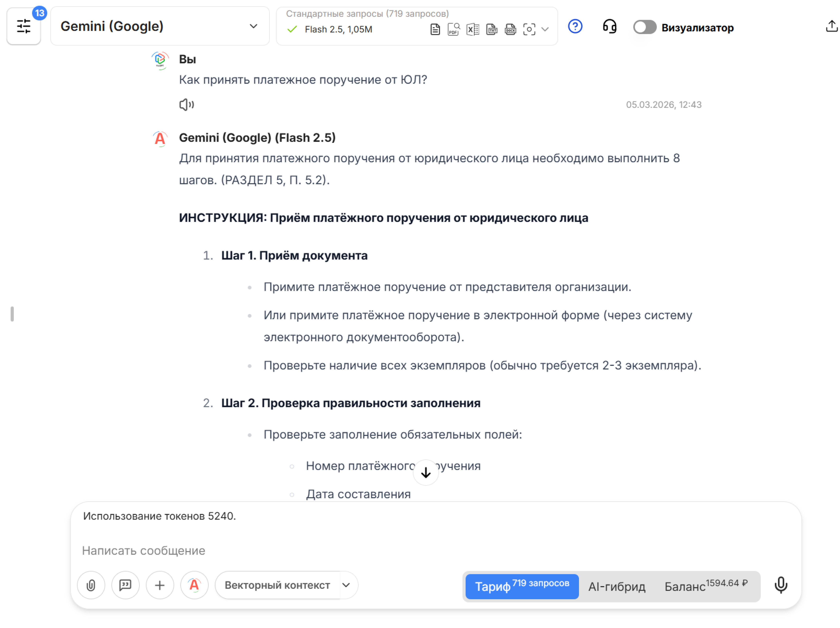Activate the microphone for voice input

781,585
